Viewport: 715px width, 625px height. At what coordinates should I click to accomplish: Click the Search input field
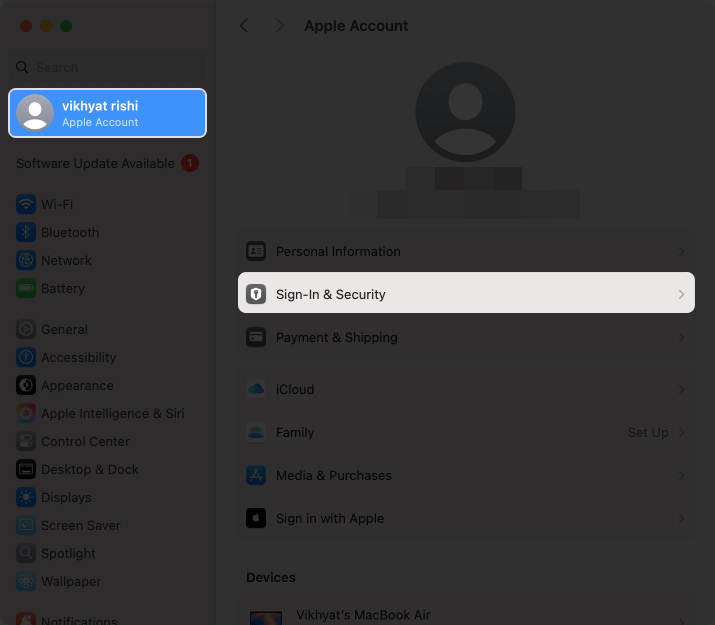point(108,67)
